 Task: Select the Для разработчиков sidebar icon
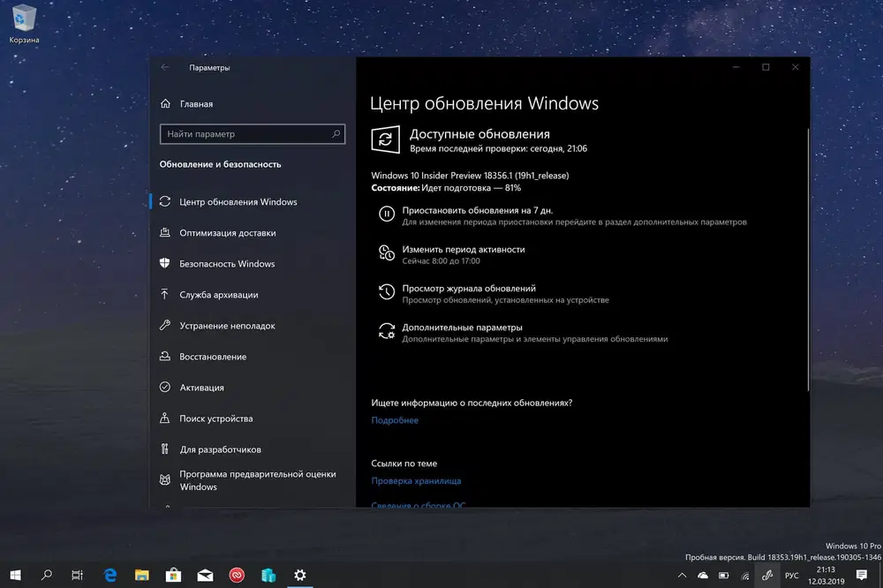pos(165,449)
